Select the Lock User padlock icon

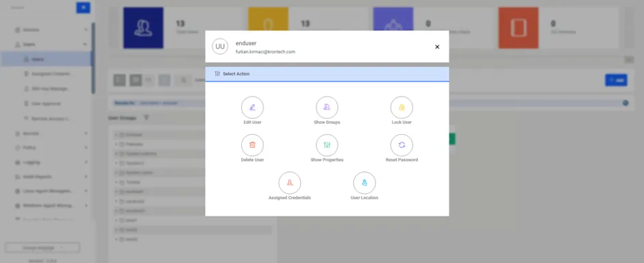[x=401, y=108]
